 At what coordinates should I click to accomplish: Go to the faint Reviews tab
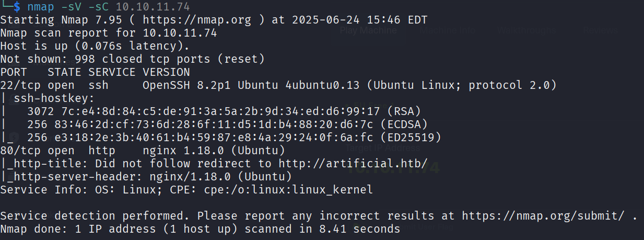pos(601,30)
